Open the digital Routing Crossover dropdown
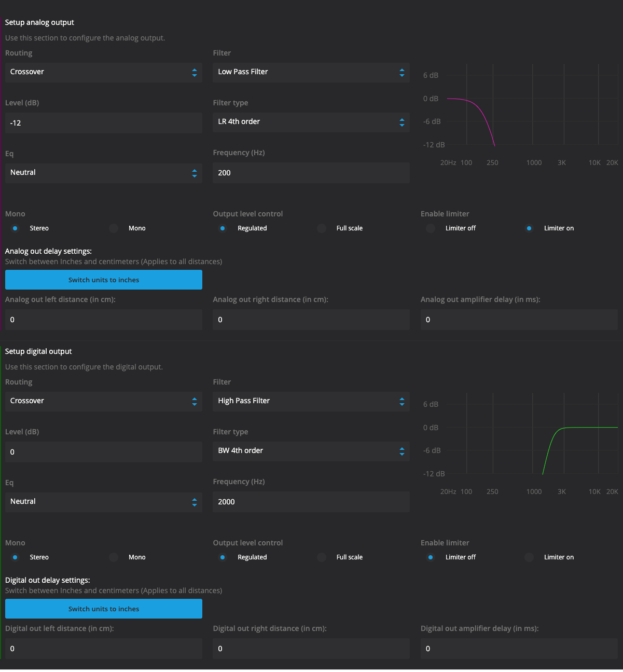623x672 pixels. [x=103, y=401]
